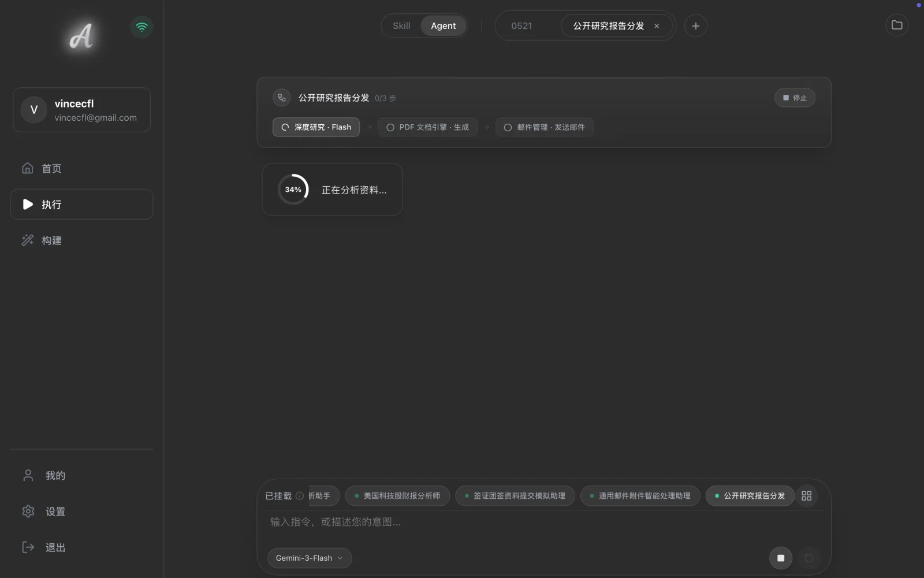The height and width of the screenshot is (578, 924).
Task: Open 我的 page in sidebar
Action: [x=81, y=475]
